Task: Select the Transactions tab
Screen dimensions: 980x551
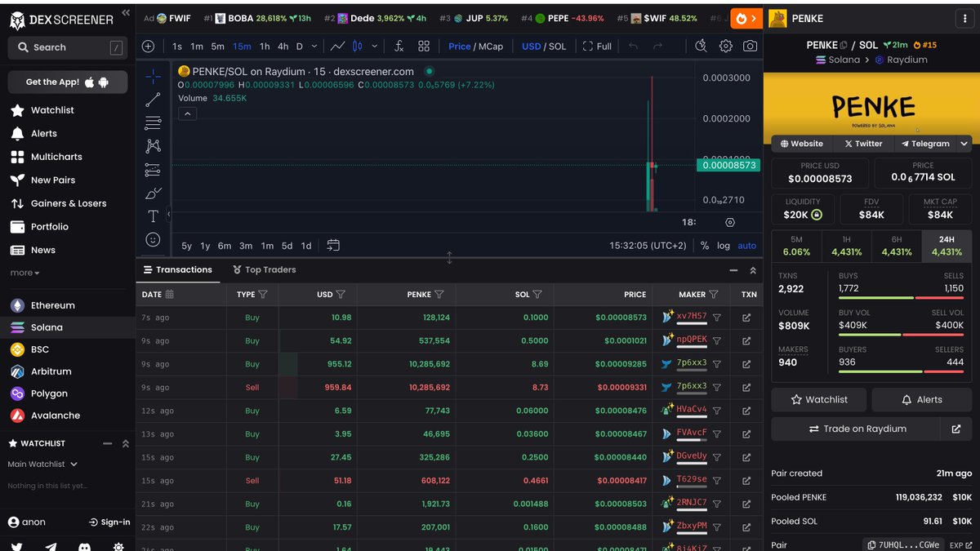Action: (x=178, y=269)
